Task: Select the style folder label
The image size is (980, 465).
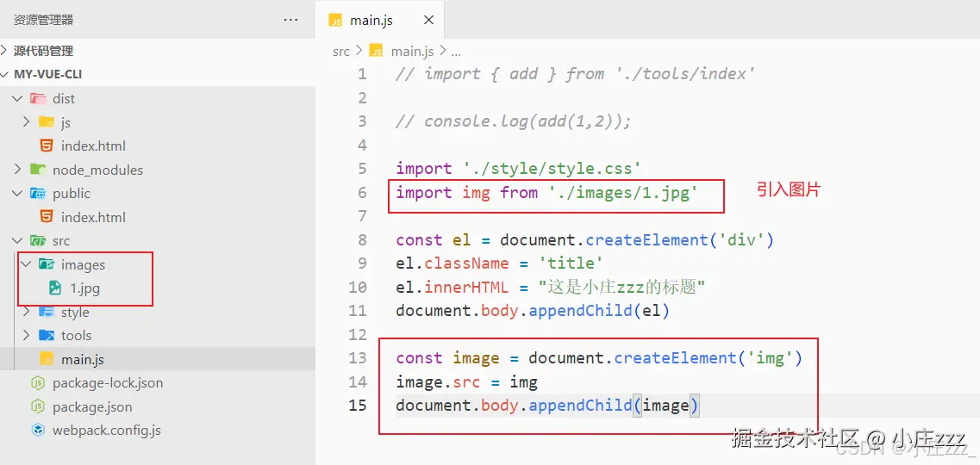Action: pos(75,312)
